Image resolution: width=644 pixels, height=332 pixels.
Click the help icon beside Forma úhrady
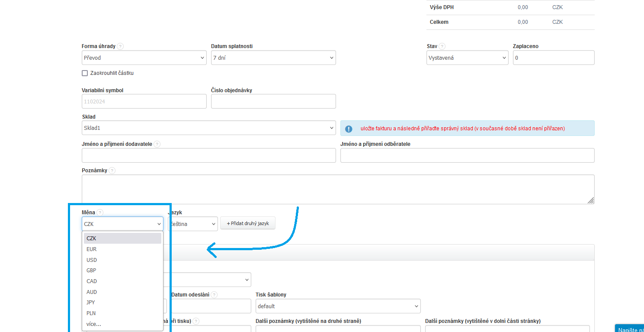(x=120, y=46)
